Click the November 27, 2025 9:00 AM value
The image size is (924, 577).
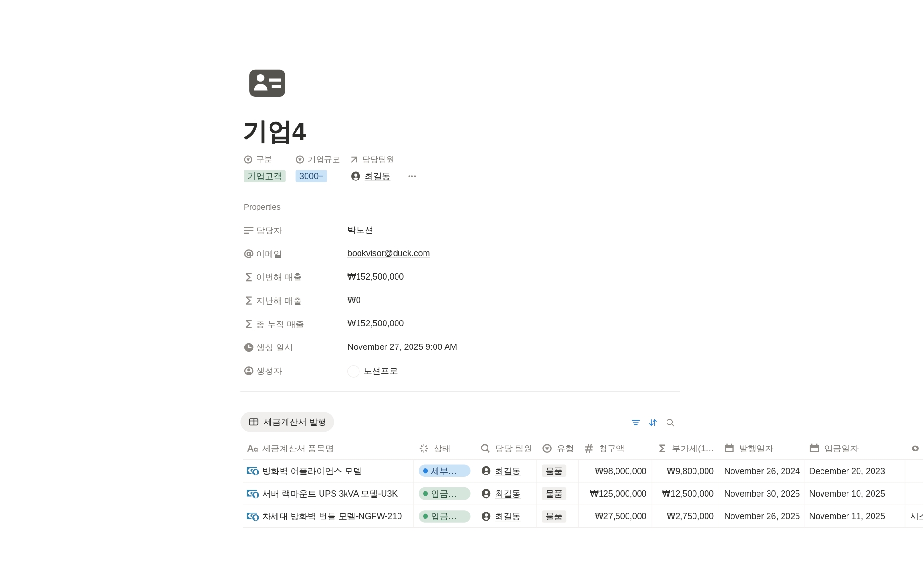402,347
